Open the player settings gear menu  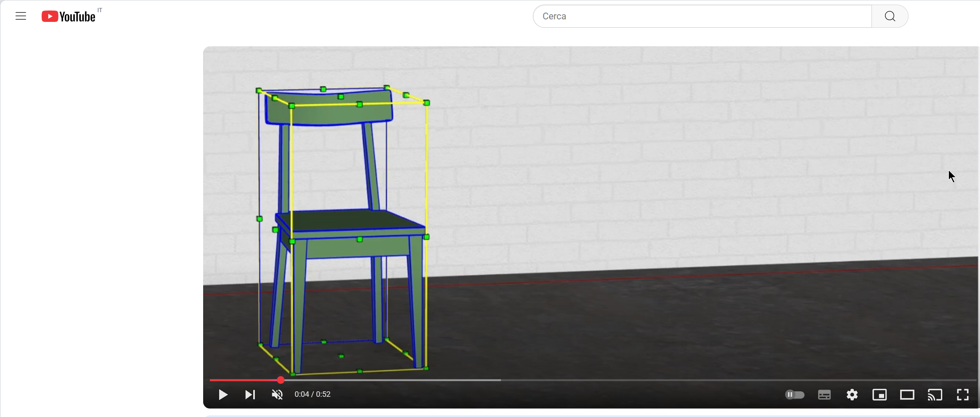[x=852, y=395]
